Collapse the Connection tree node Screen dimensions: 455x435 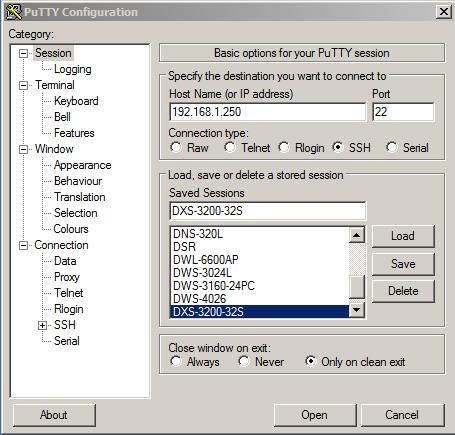23,246
